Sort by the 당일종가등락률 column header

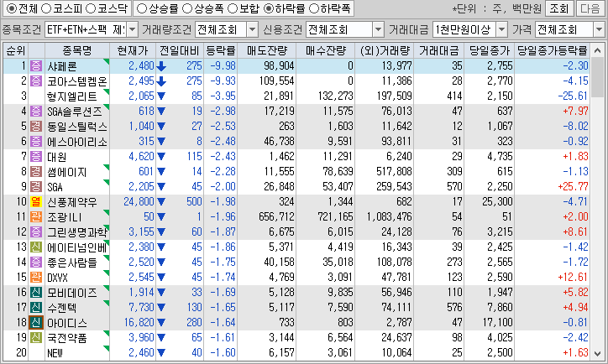553,50
